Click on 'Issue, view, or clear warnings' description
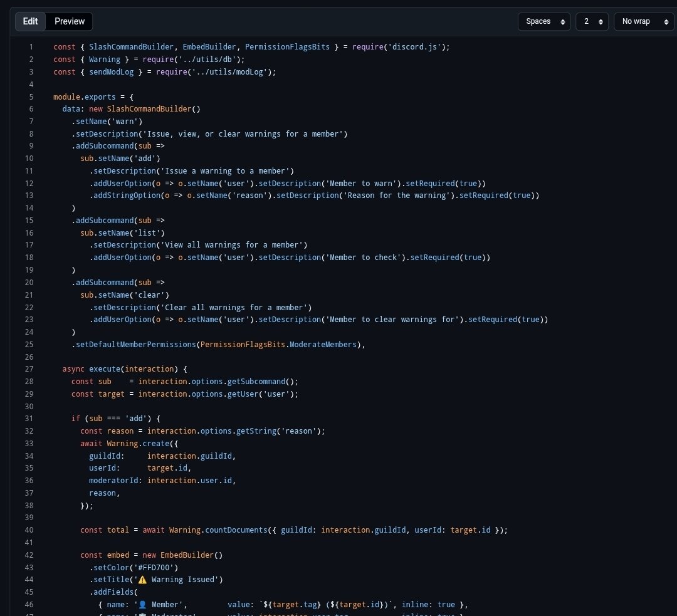 coord(245,134)
